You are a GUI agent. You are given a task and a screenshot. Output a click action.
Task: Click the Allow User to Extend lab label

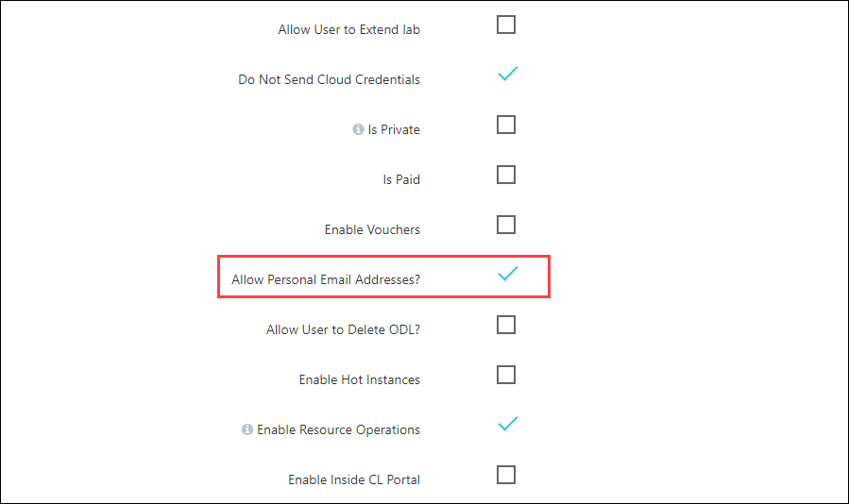click(348, 30)
